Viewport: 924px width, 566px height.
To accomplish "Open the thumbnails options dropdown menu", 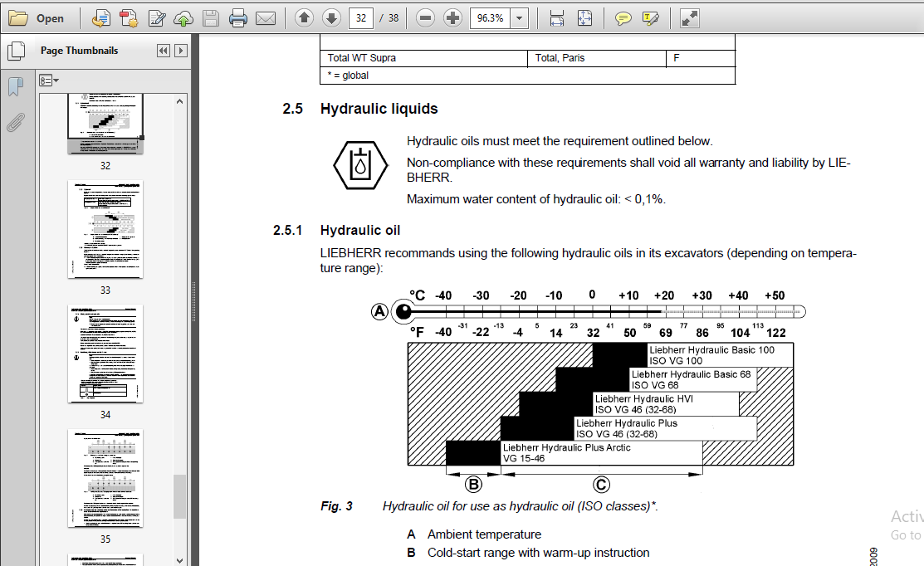I will pos(49,81).
